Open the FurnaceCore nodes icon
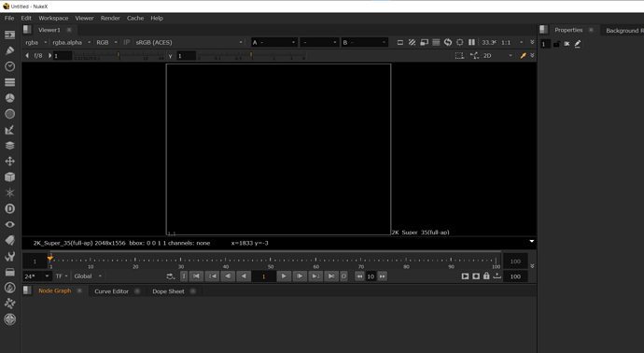Screen dimensions: 644x353 click(10, 288)
